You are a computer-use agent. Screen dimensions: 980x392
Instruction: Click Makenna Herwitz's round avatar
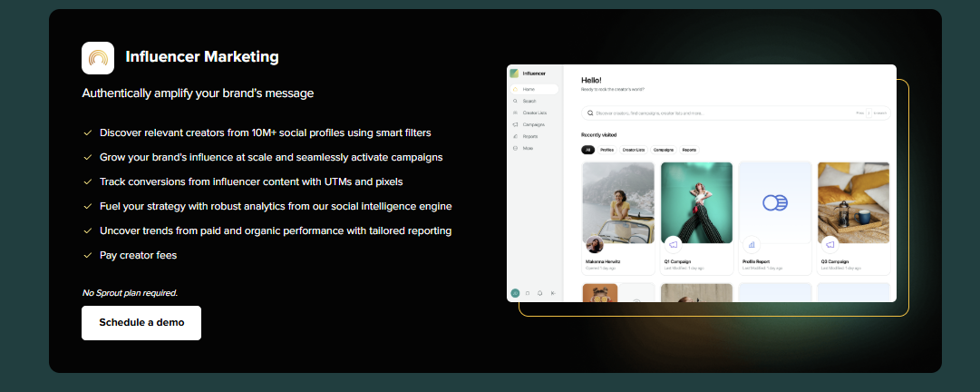(x=595, y=244)
